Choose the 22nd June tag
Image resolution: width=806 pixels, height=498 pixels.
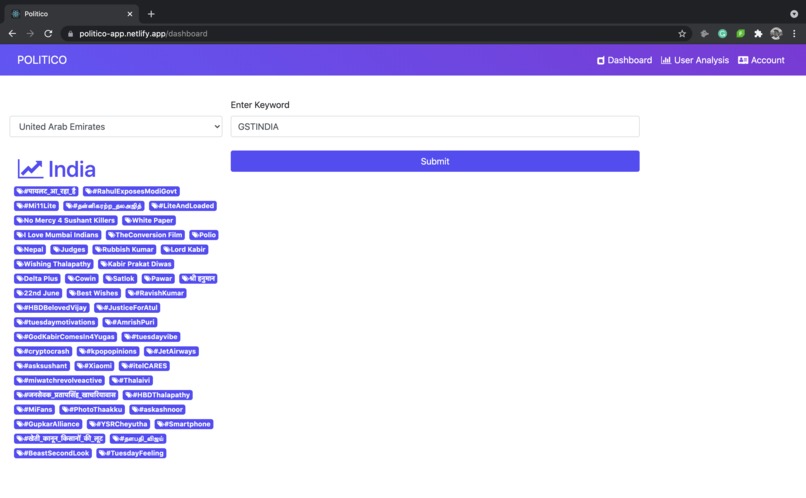coord(38,293)
